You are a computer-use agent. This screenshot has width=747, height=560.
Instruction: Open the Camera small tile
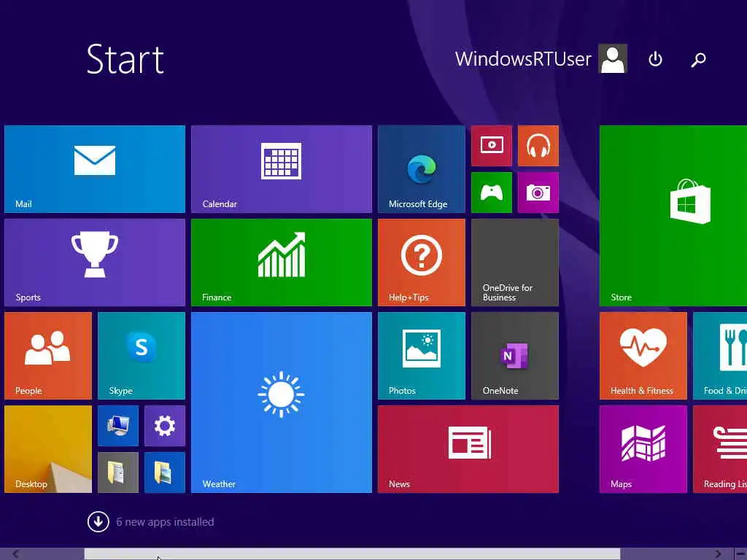[x=538, y=192]
